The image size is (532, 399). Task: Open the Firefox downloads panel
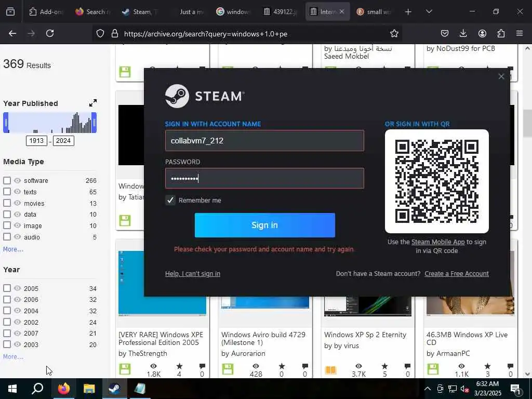463,33
